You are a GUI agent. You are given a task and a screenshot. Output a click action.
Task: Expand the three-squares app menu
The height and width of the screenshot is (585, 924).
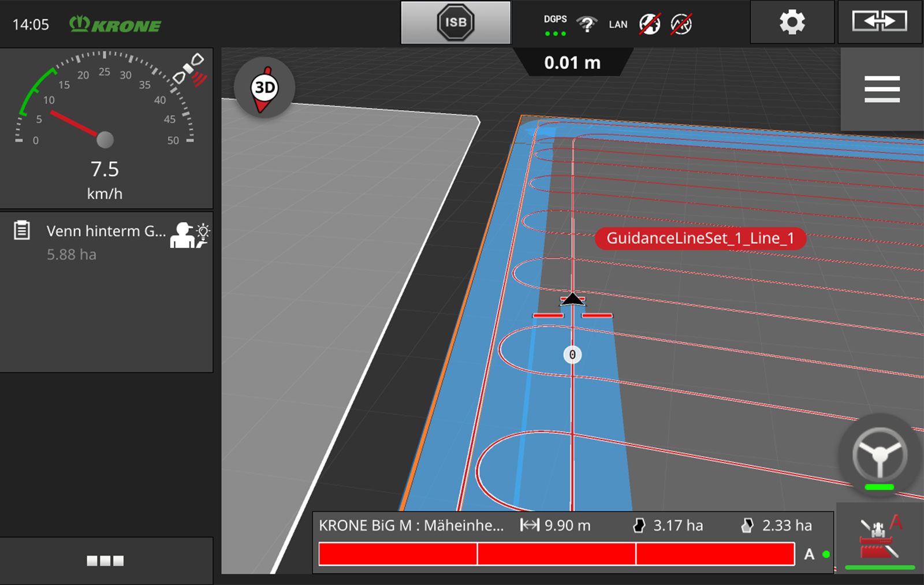coord(105,561)
